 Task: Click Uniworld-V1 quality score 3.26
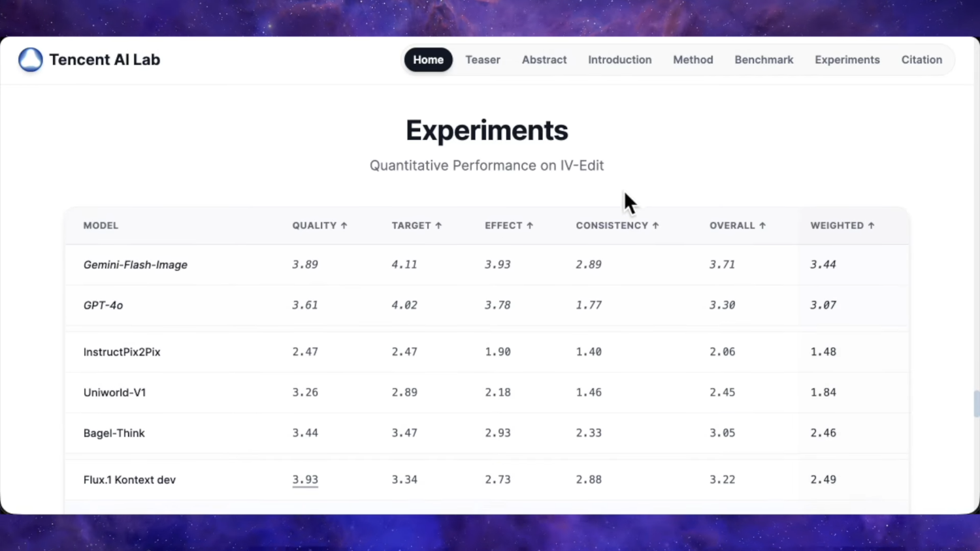click(305, 392)
